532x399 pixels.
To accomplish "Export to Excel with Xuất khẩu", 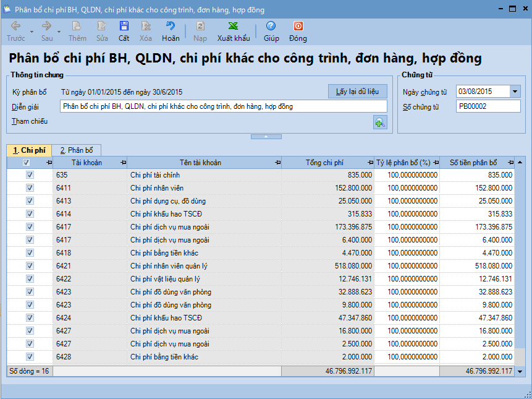I will [234, 32].
